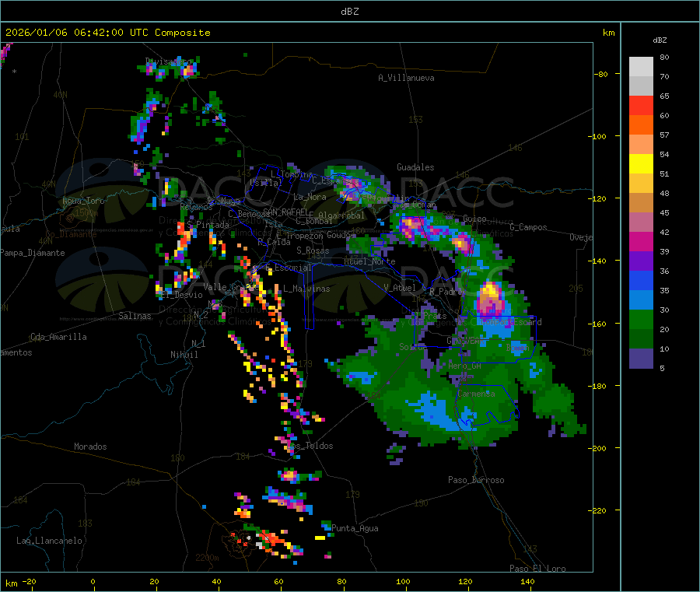Click the 'dBZ' heading above the color legend
700x592 pixels.
(660, 40)
